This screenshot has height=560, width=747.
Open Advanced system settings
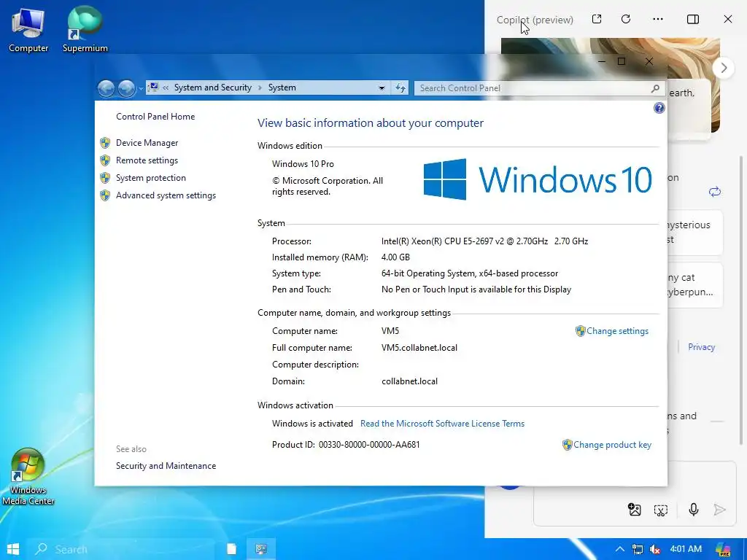click(166, 195)
